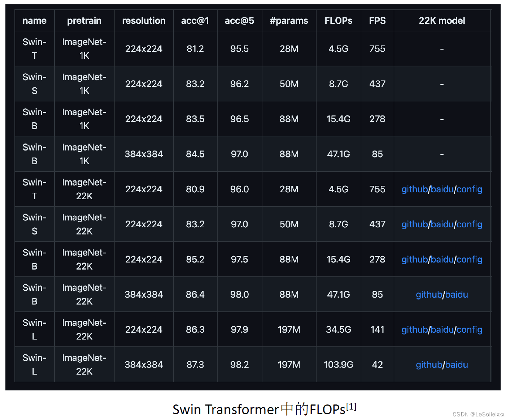This screenshot has height=420, width=510.
Task: Open github link in row with FLOPs 103.9G
Action: click(429, 365)
